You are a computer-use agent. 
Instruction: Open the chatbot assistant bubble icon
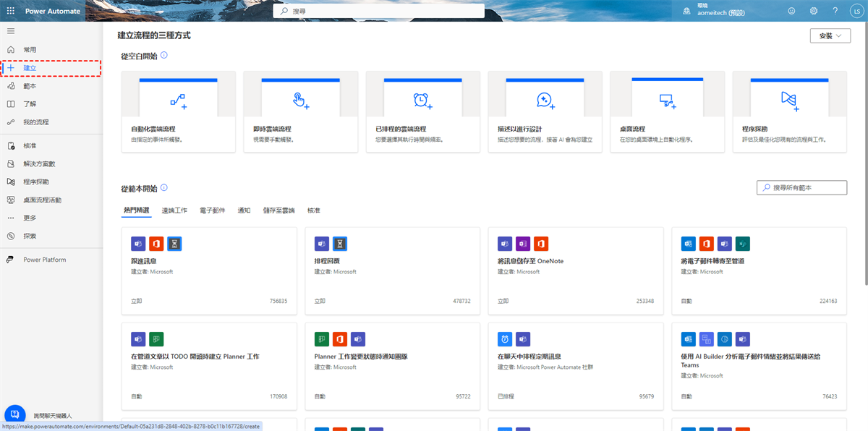click(x=14, y=414)
